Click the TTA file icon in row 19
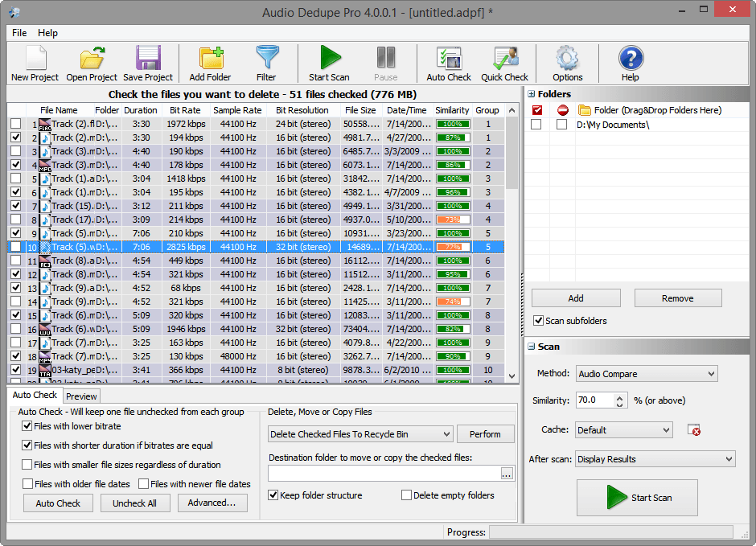The image size is (756, 546). [x=45, y=370]
